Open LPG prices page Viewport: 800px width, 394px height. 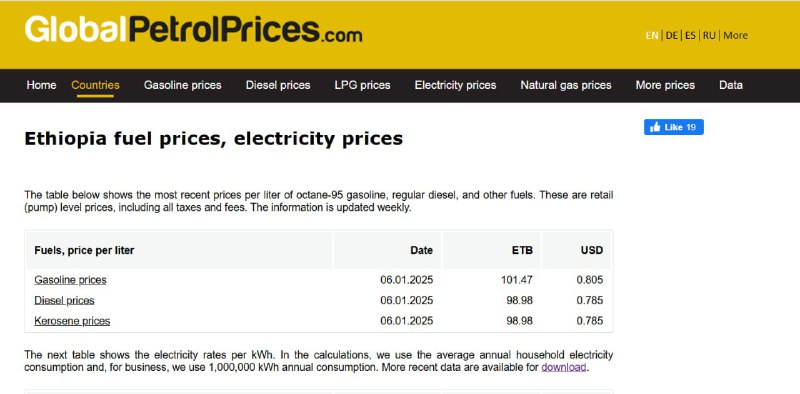(362, 85)
